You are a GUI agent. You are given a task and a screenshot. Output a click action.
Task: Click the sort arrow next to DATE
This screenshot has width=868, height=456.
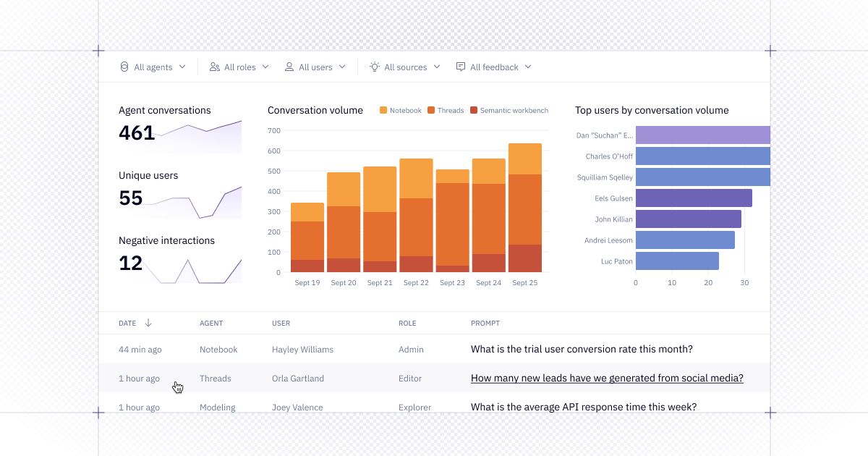[x=148, y=323]
